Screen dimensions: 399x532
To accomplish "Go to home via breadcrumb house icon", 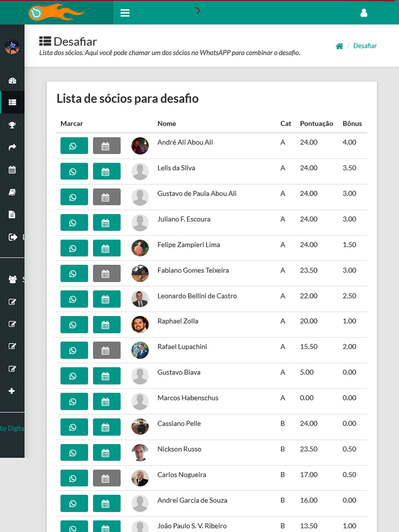I will (x=339, y=46).
